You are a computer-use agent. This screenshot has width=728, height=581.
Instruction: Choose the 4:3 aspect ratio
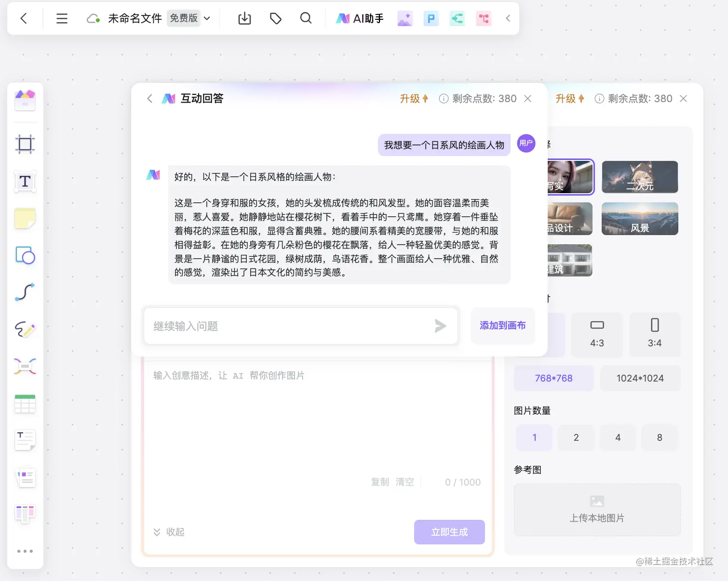coord(597,335)
